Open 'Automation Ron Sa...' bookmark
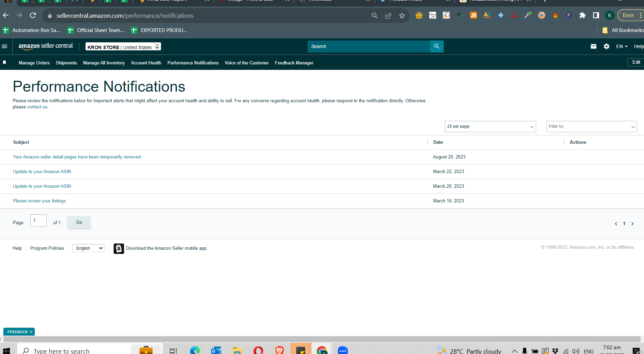The width and height of the screenshot is (644, 354). tap(31, 30)
